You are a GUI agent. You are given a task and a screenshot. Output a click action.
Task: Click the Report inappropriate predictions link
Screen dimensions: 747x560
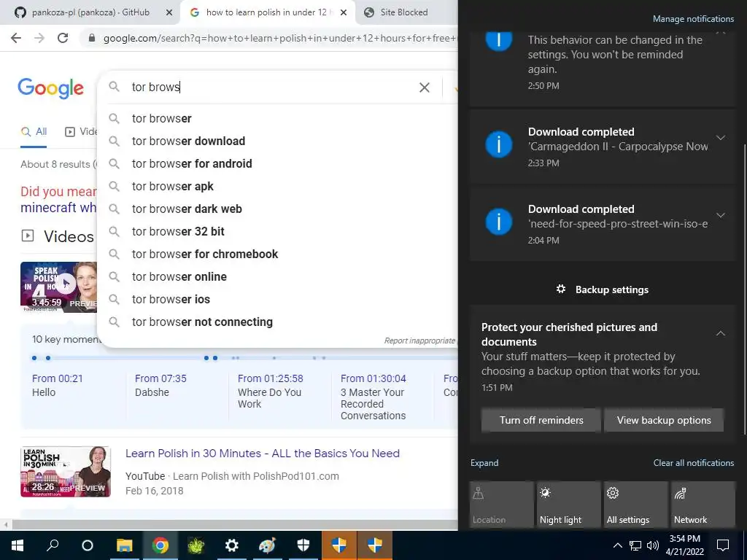[x=420, y=341]
